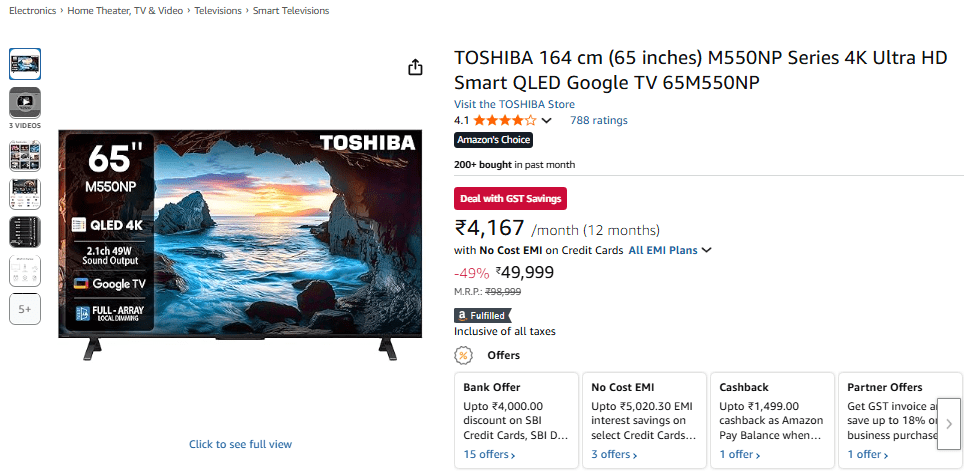View 15 offers under Bank Offer
972x471 pixels.
pos(489,455)
